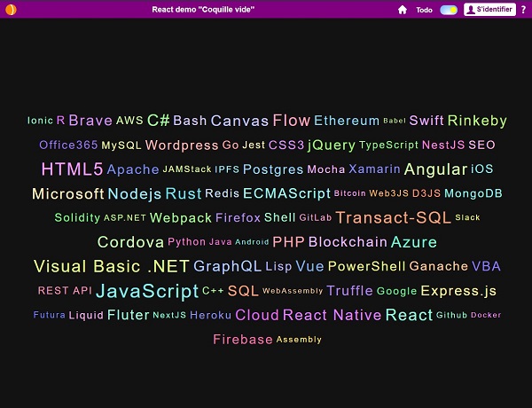Click the NestJS tag
This screenshot has height=408, width=532.
(443, 145)
